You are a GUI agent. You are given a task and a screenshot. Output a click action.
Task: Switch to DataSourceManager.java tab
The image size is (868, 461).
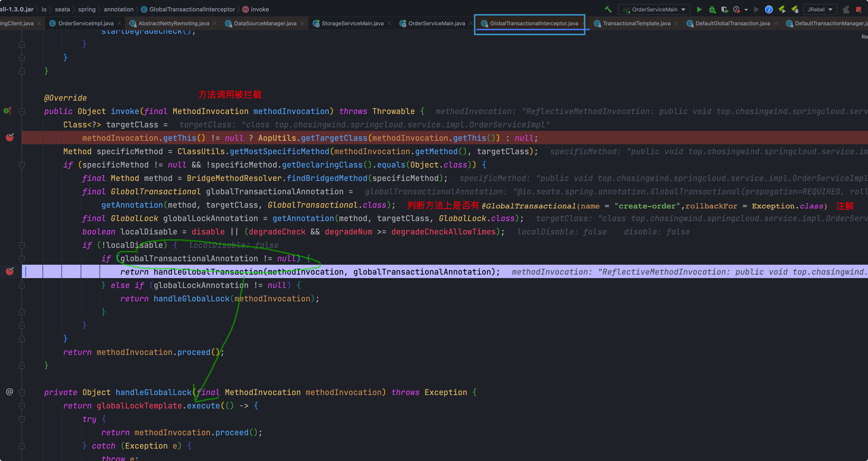pos(265,23)
